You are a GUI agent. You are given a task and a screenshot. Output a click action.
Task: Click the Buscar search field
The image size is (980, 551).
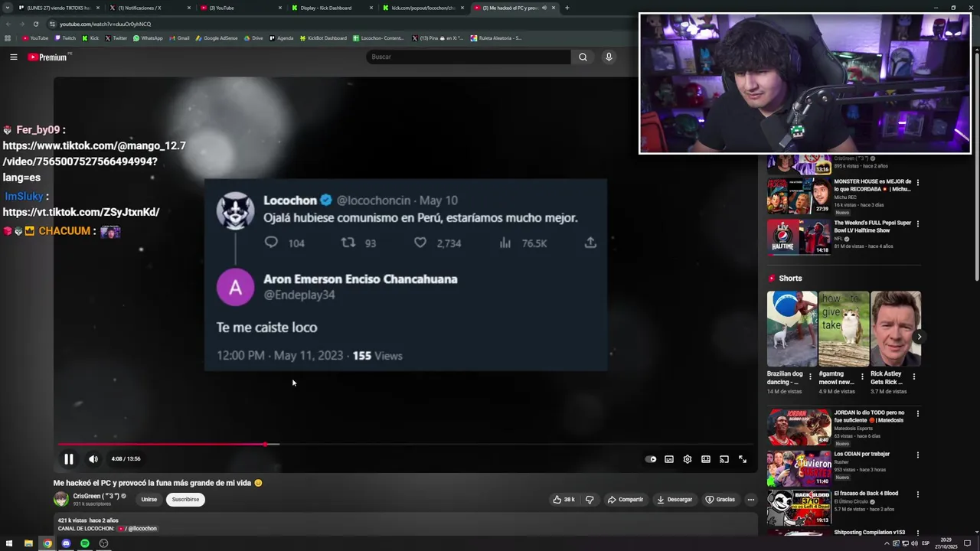coord(469,57)
